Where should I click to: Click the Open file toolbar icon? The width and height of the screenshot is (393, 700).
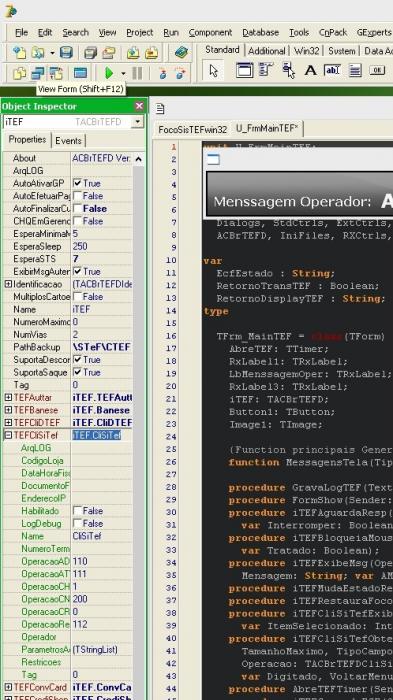pyautogui.click(x=38, y=53)
